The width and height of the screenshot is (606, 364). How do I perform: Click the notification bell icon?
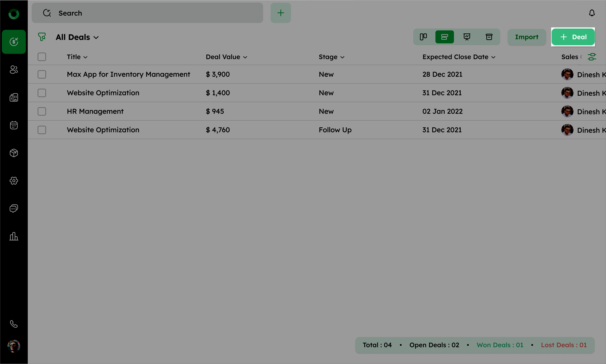click(592, 13)
